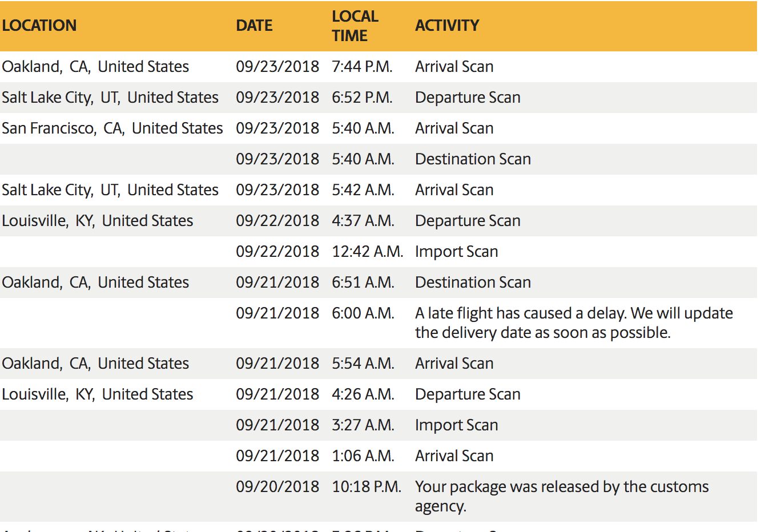Click the DATE column header

254,26
